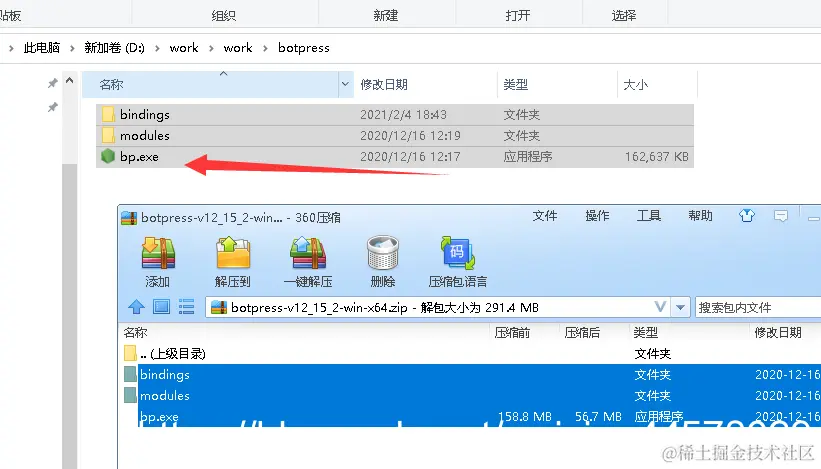Click 2021/2/4 18:43 date cell
Screen dimensions: 821x469
click(x=403, y=115)
